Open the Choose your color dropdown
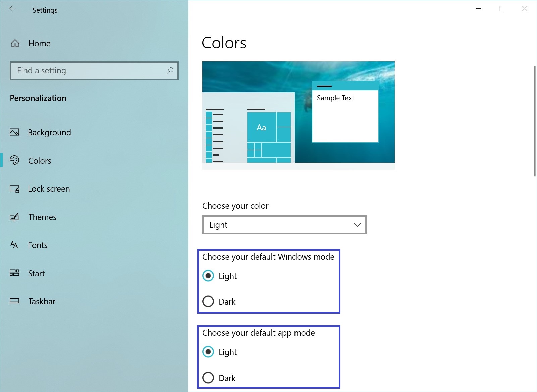This screenshot has width=537, height=392. [x=284, y=225]
